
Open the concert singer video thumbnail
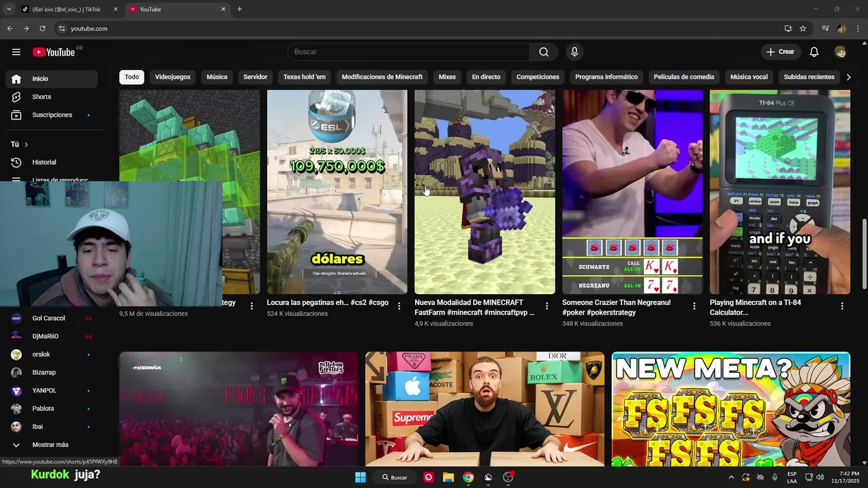click(x=239, y=409)
